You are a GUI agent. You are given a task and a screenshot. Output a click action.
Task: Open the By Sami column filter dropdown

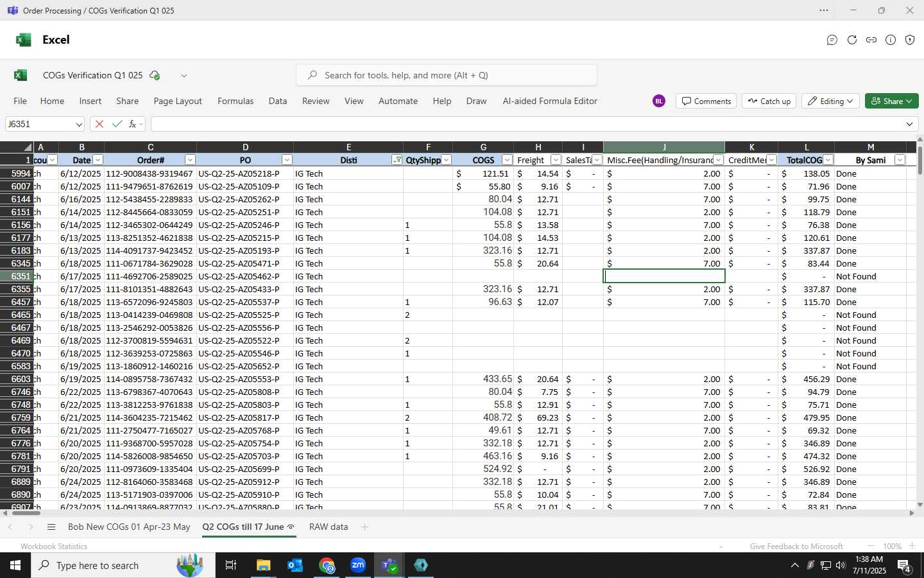[900, 160]
